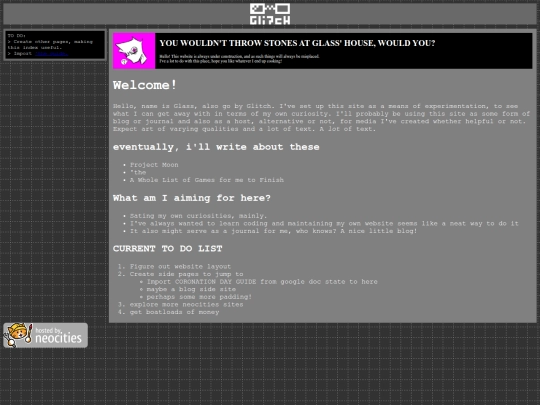The image size is (540, 405).
Task: Click 'Create side pages to jump to' item
Action: tap(186, 274)
